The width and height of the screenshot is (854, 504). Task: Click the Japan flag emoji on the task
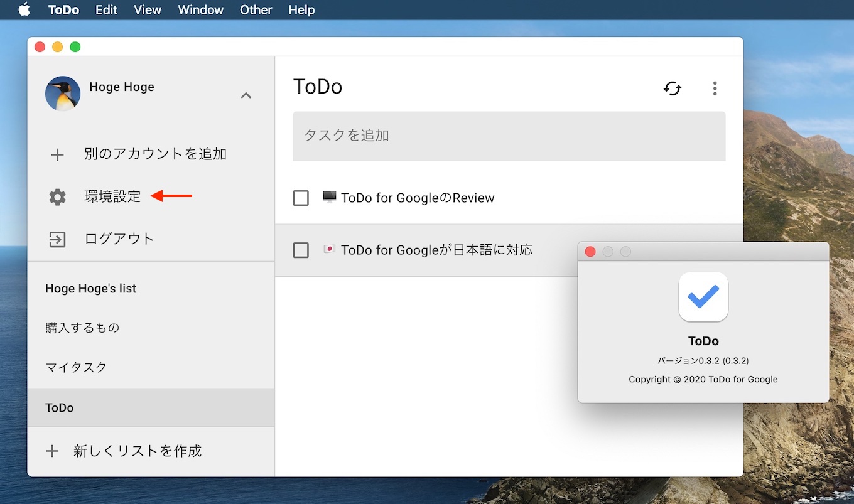(329, 250)
